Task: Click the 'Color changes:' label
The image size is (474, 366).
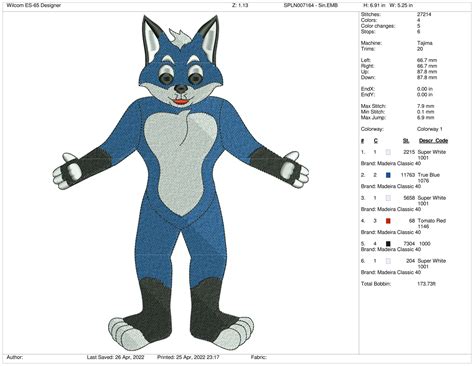Action: pos(378,26)
